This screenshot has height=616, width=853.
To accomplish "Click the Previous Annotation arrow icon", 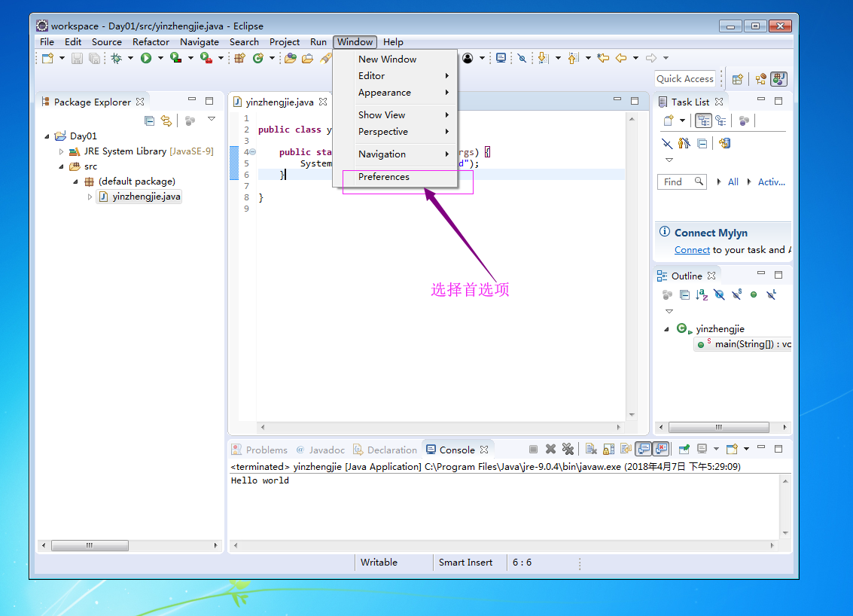I will pos(574,58).
